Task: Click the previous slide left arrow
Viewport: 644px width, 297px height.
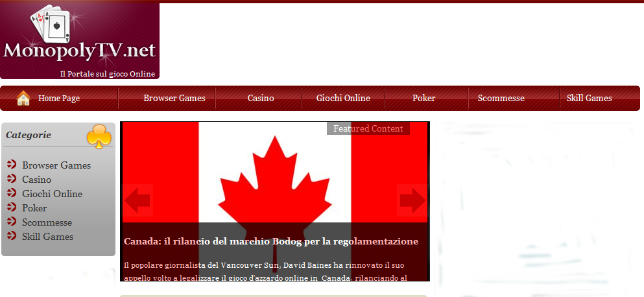Action: tap(137, 200)
